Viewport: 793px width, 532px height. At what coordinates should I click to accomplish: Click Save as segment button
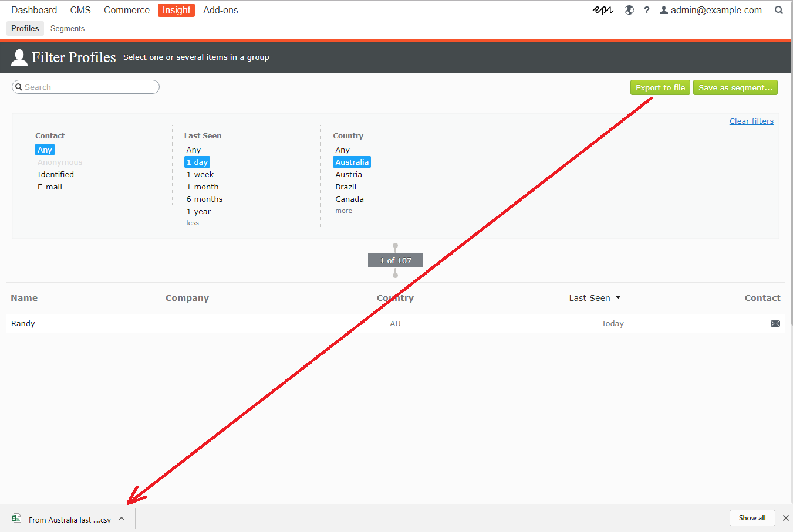click(735, 87)
